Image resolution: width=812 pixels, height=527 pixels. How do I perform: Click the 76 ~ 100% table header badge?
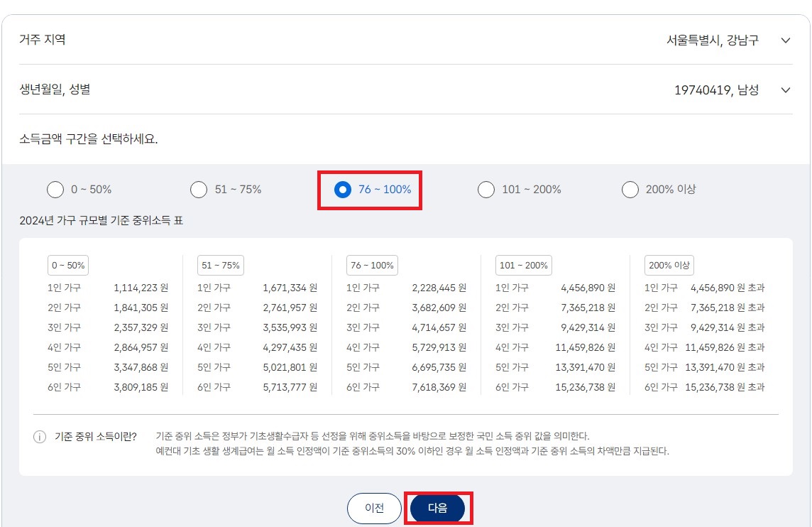(x=373, y=266)
